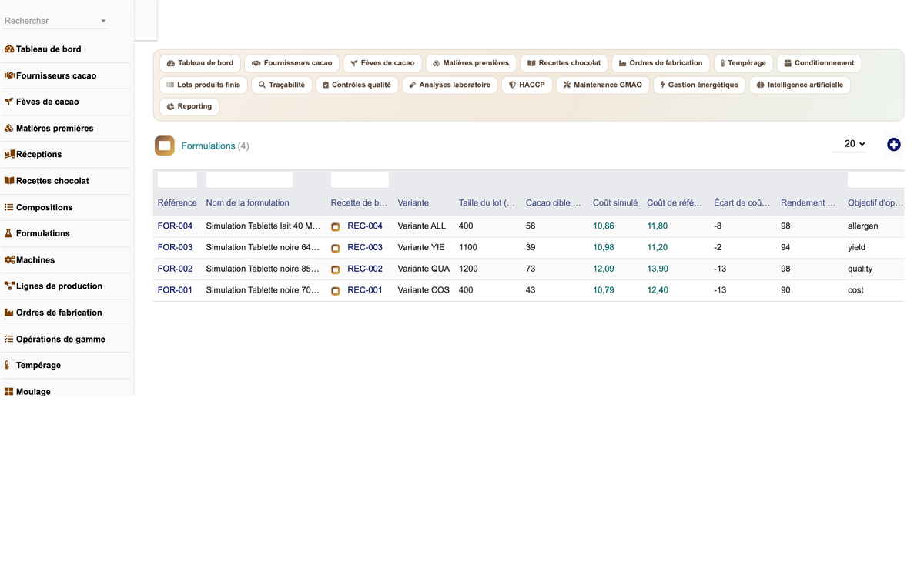
Task: Click the Tableau de bord top shortcut button
Action: pyautogui.click(x=200, y=63)
